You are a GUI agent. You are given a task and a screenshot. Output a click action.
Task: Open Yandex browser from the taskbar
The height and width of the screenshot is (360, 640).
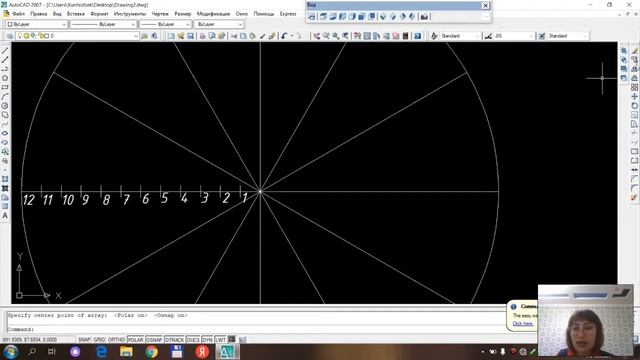[202, 352]
